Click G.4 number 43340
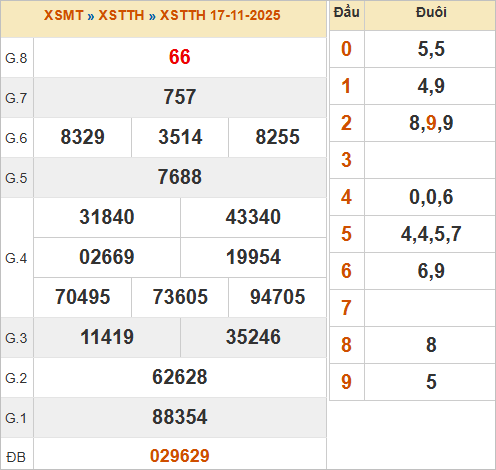 tap(253, 217)
